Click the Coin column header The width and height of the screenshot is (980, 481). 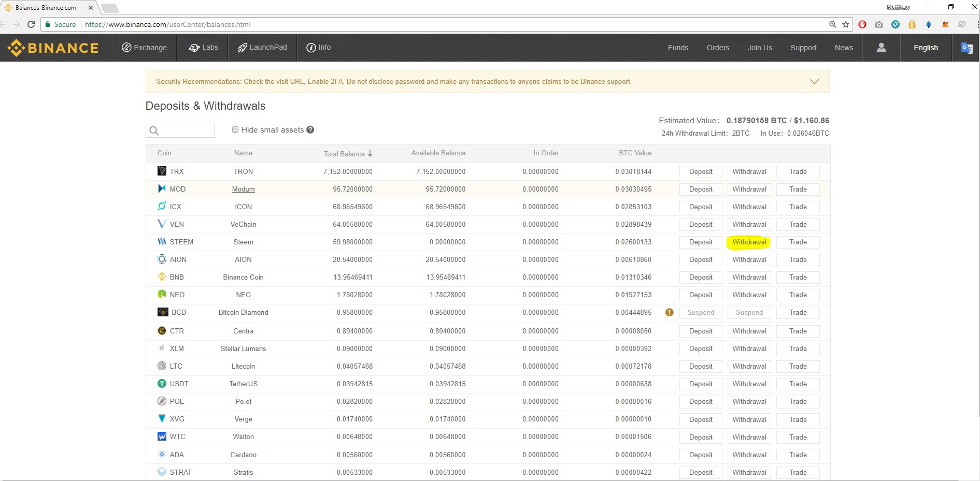point(164,153)
